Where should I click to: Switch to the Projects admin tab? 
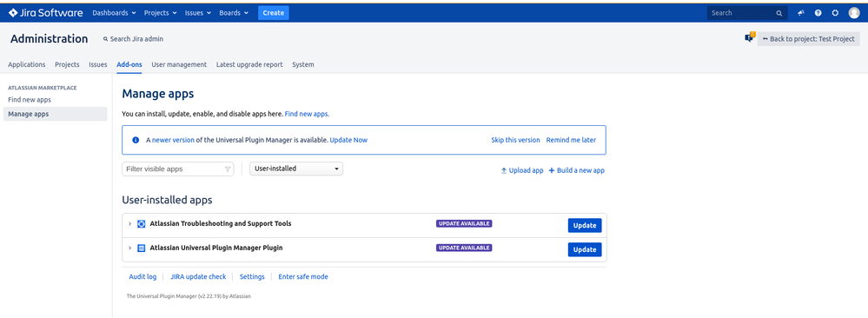click(67, 65)
